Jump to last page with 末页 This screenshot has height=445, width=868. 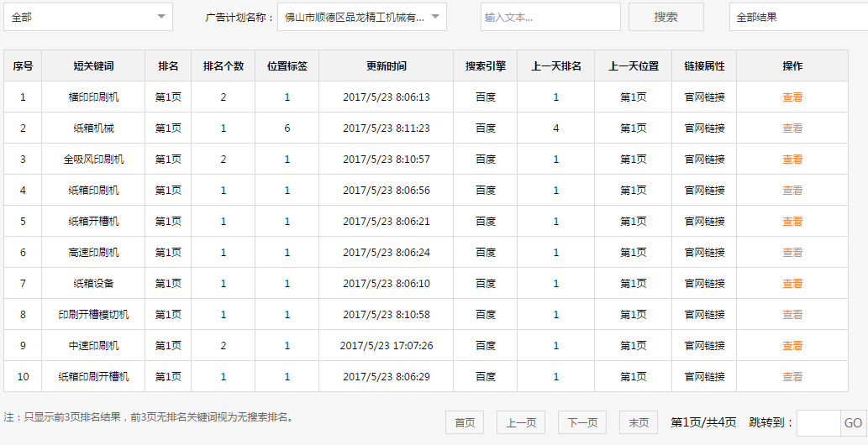pos(639,422)
